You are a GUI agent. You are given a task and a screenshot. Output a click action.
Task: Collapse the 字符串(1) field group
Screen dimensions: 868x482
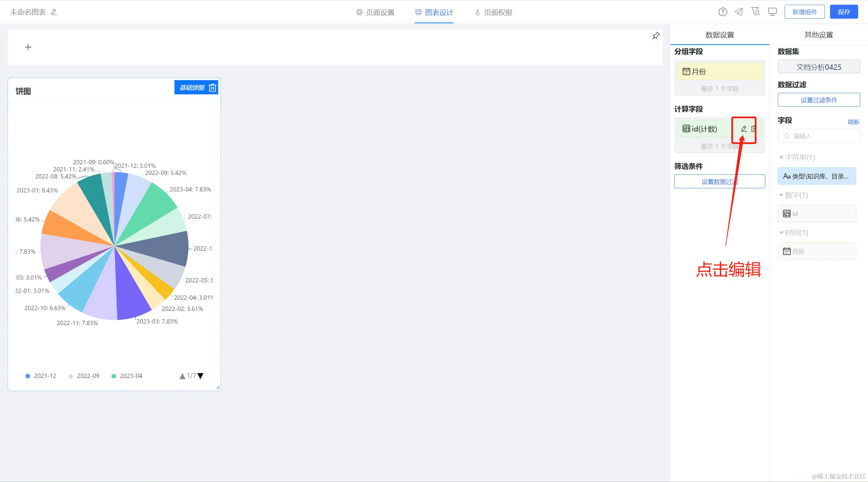coord(781,158)
